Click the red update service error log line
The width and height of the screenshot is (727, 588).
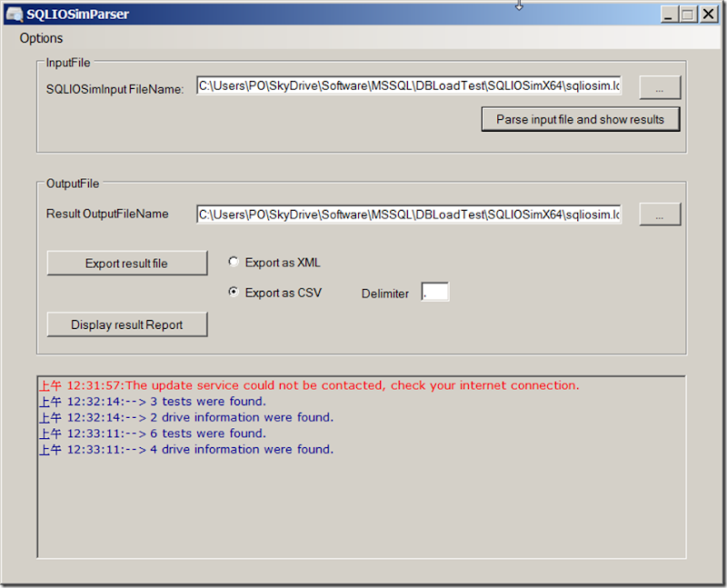point(309,385)
